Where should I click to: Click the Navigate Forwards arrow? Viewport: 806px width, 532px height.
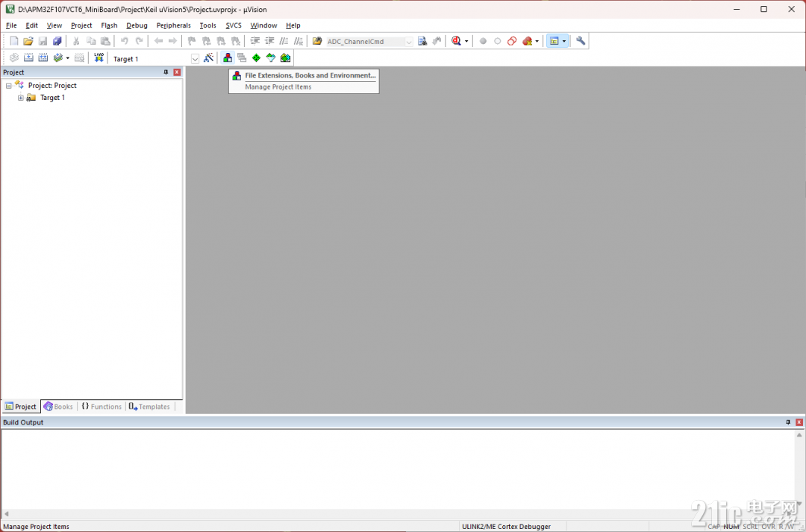(172, 41)
